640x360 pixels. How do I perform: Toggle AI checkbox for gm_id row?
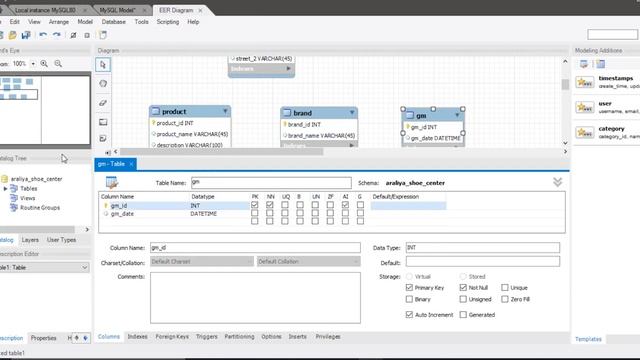coord(345,205)
